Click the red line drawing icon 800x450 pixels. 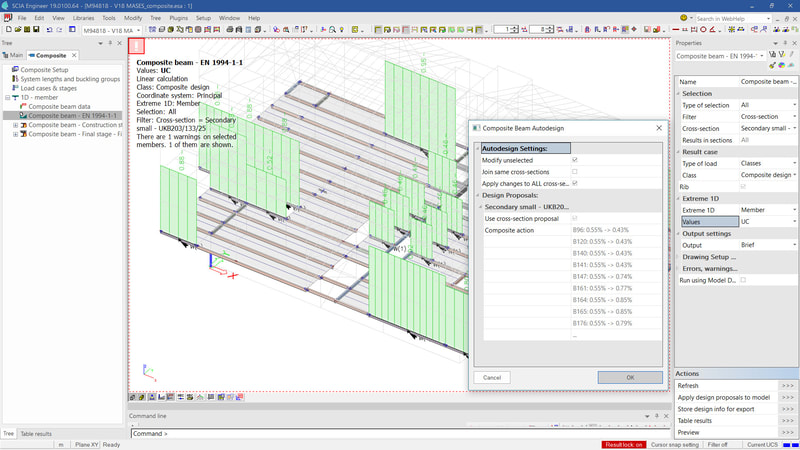(676, 30)
